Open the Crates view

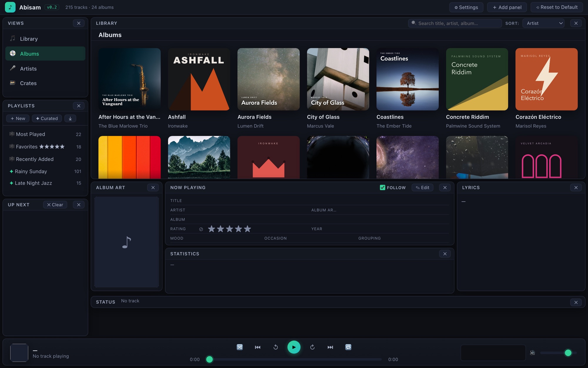click(45, 83)
